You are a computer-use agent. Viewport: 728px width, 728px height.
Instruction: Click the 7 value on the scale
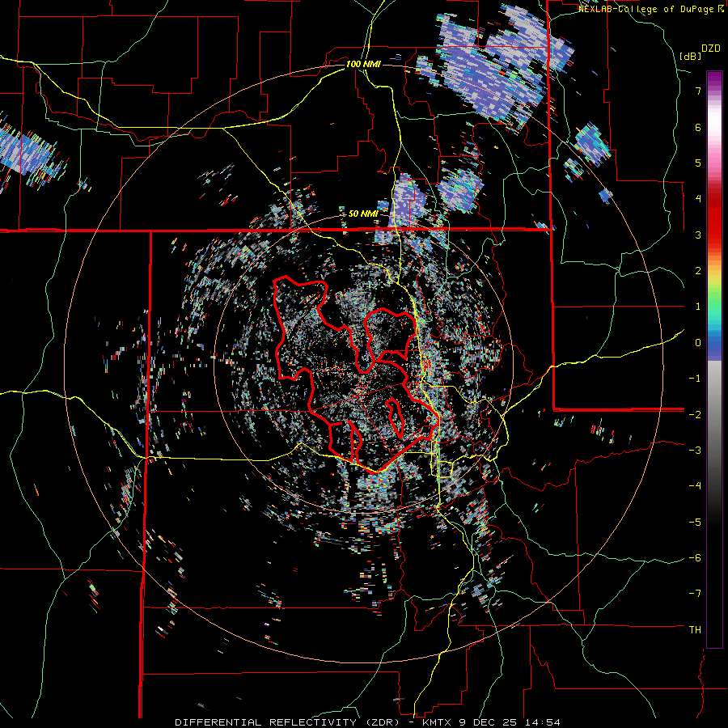click(x=698, y=91)
